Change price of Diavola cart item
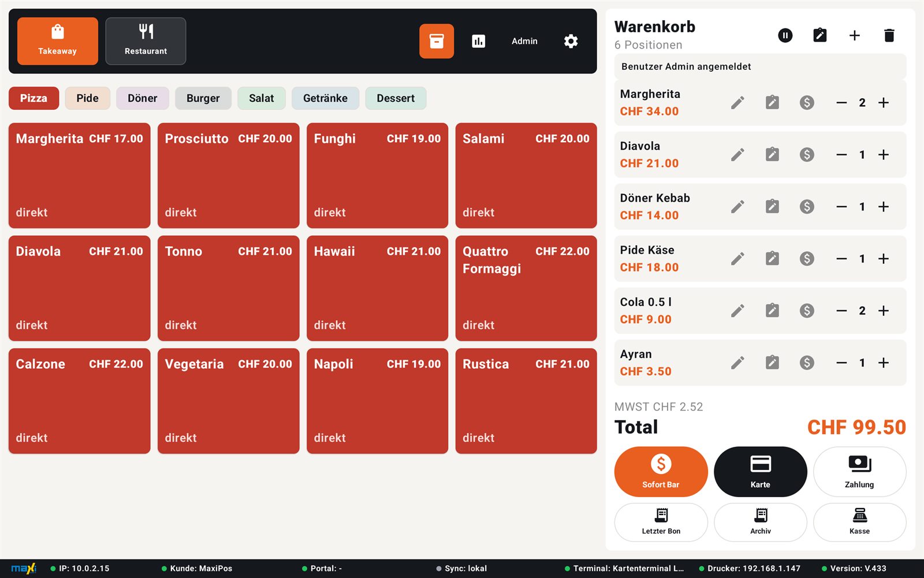This screenshot has height=578, width=924. click(x=807, y=155)
